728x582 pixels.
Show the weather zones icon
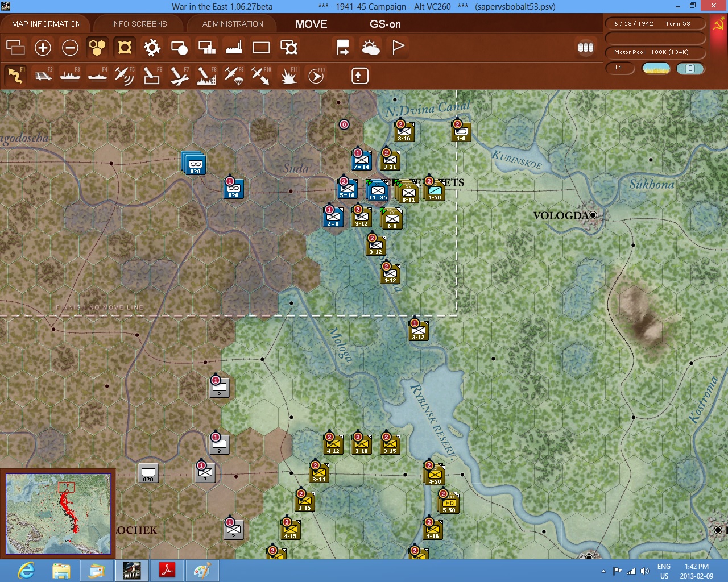tap(371, 48)
